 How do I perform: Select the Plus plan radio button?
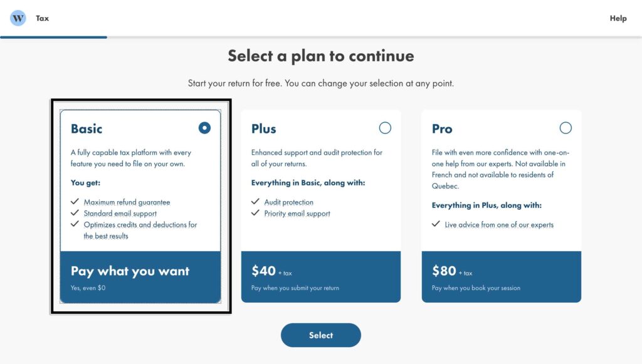tap(385, 128)
